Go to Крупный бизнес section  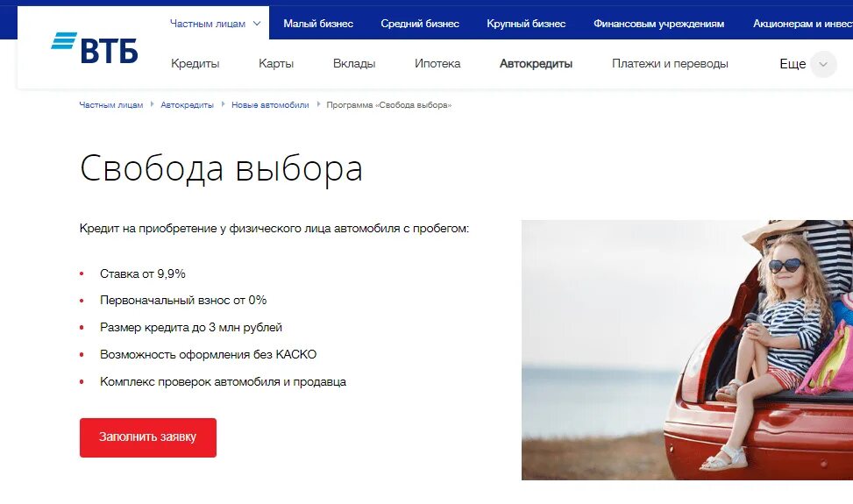click(x=526, y=24)
